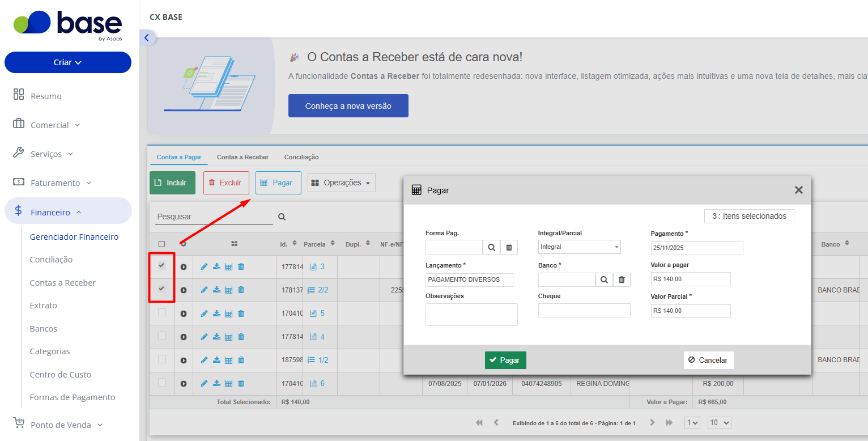Click the Pagamento date field
868x441 pixels.
697,248
